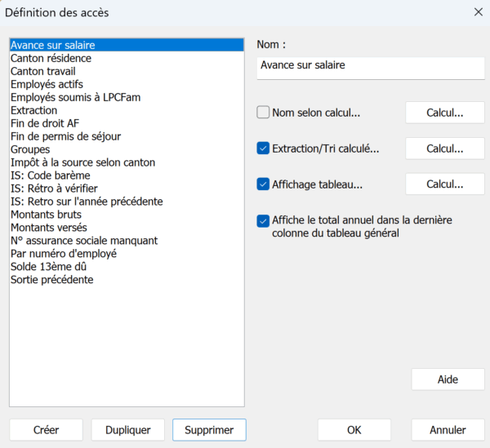Screen dimensions: 490x448
Task: Select 'Canton résidence' in the list
Action: 51,59
